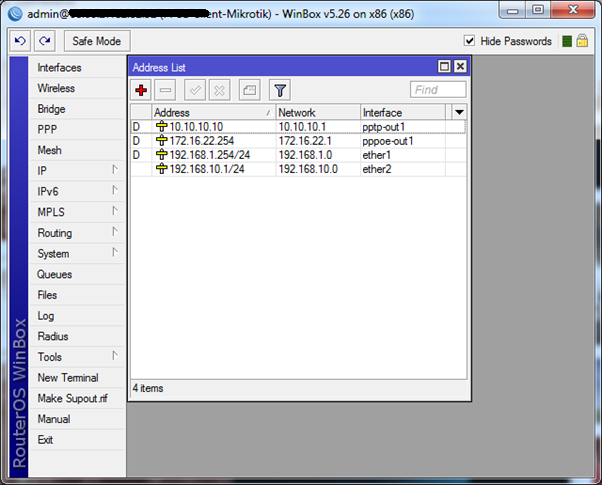The width and height of the screenshot is (602, 485).
Task: Click the red plus Add address icon
Action: (141, 90)
